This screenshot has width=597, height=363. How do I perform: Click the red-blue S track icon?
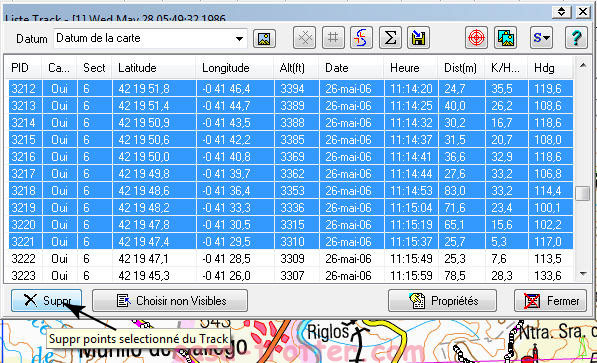click(x=361, y=38)
